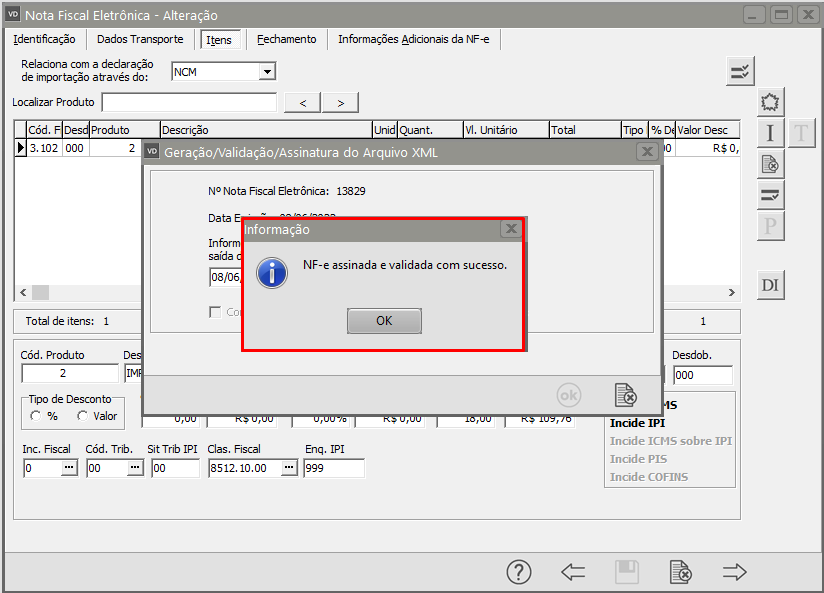Minimize the Nota Fiscal Eletrônica window
824x593 pixels.
[753, 15]
